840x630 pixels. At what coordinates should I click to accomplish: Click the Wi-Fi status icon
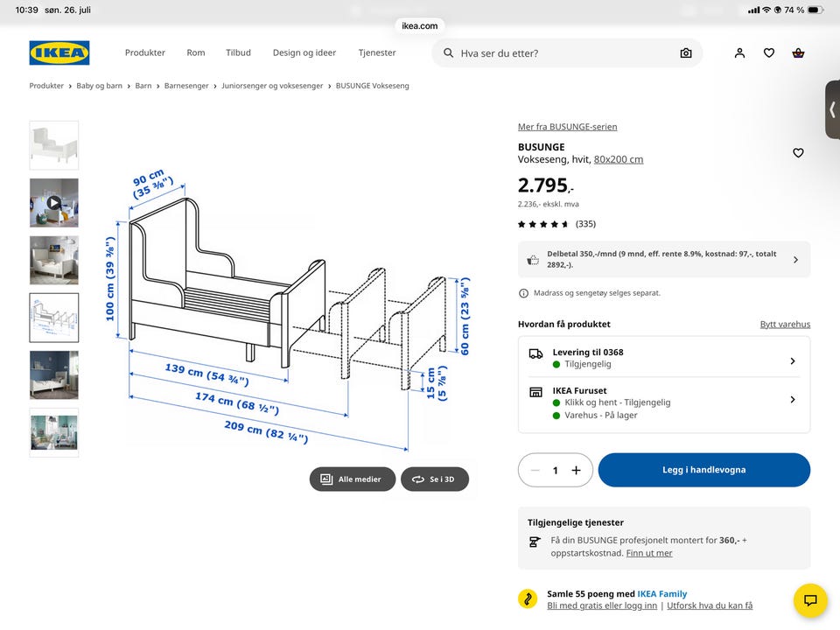766,10
